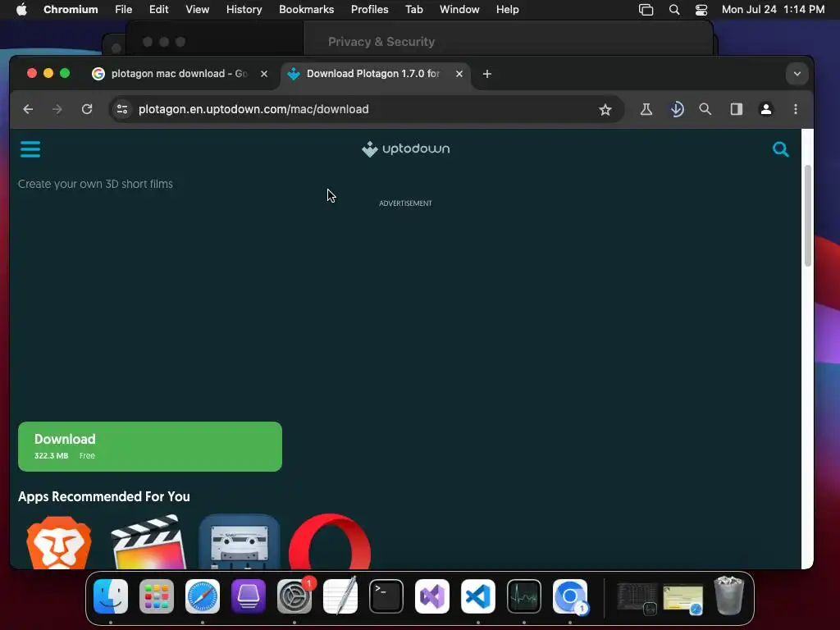This screenshot has height=630, width=840.
Task: Open Chromium three-dot menu
Action: tap(796, 109)
